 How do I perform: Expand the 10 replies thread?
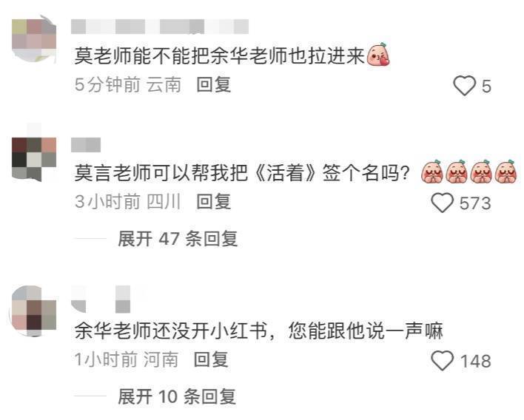pos(177,396)
